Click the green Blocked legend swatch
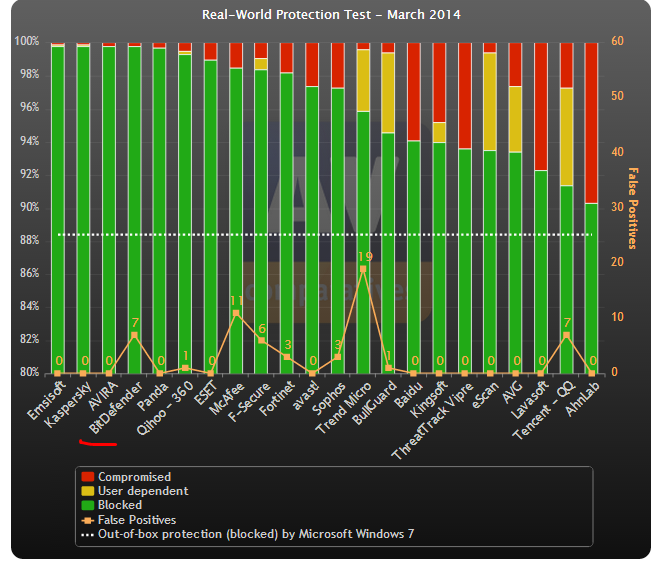Viewport: 663px width, 563px height. (87, 505)
